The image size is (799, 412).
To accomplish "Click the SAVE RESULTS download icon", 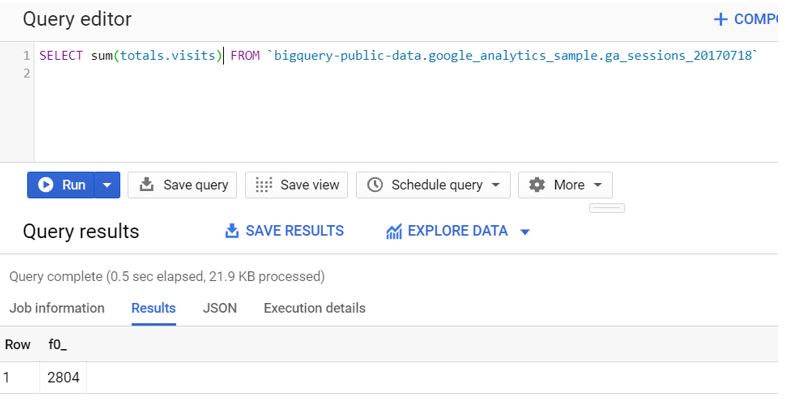I will point(232,231).
